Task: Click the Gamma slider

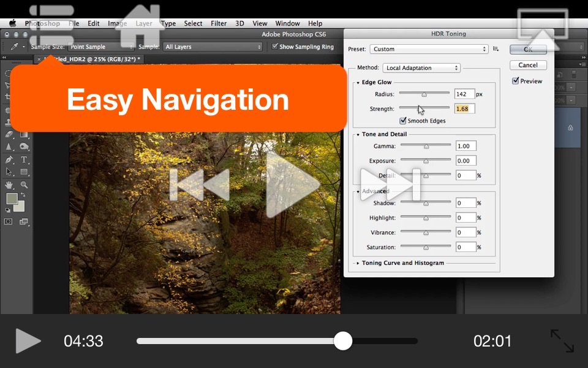Action: click(x=426, y=146)
